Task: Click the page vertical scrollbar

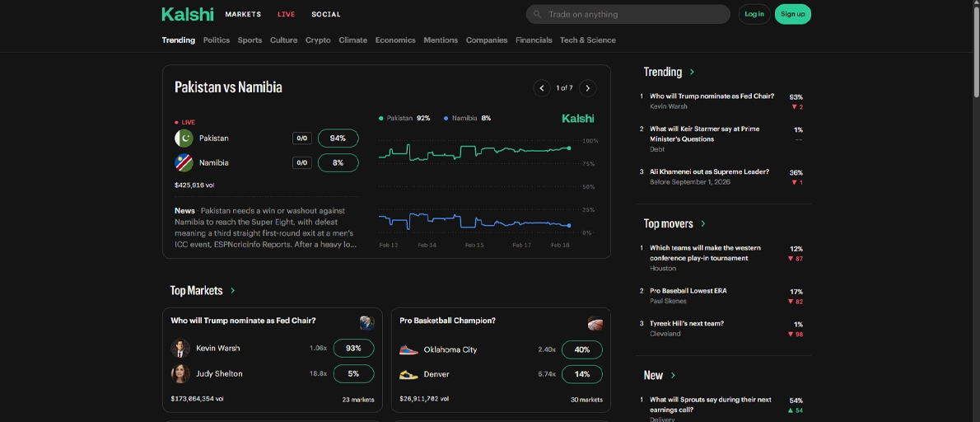Action: pyautogui.click(x=976, y=50)
